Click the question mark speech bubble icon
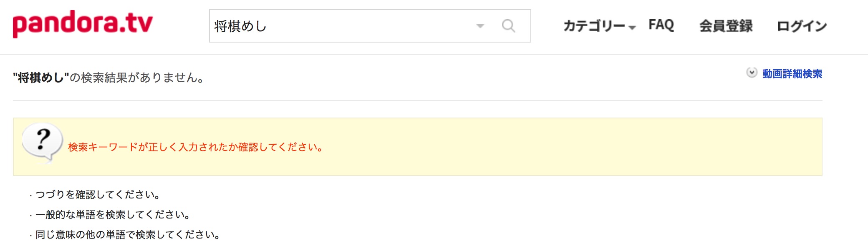 click(42, 143)
